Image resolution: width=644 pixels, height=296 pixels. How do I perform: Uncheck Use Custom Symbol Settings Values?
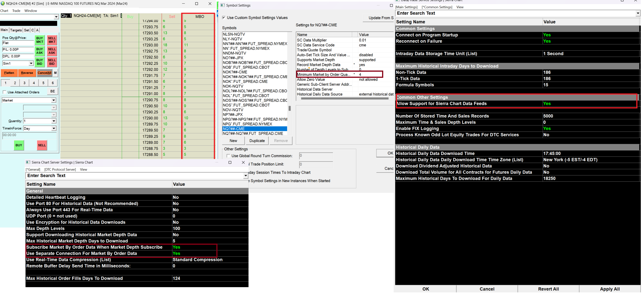click(224, 17)
